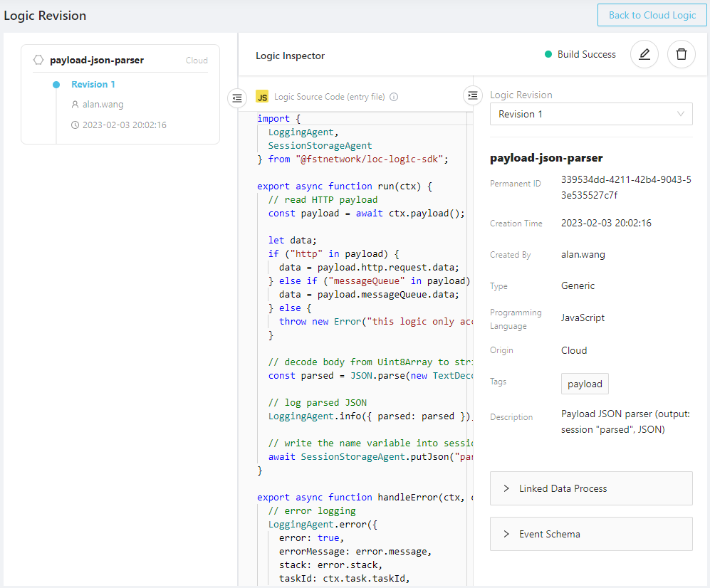
Task: Click the user icon beside alan.wang
Action: click(75, 105)
